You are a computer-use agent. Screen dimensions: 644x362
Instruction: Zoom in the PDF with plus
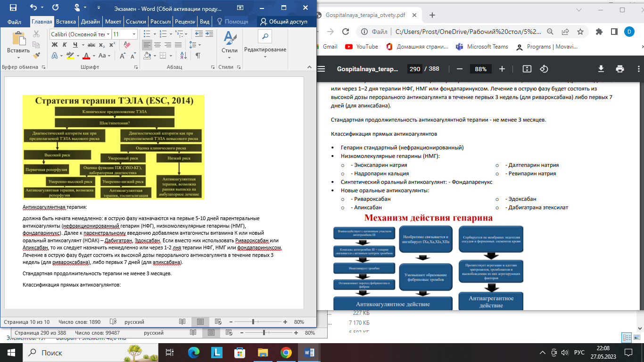pyautogui.click(x=502, y=69)
